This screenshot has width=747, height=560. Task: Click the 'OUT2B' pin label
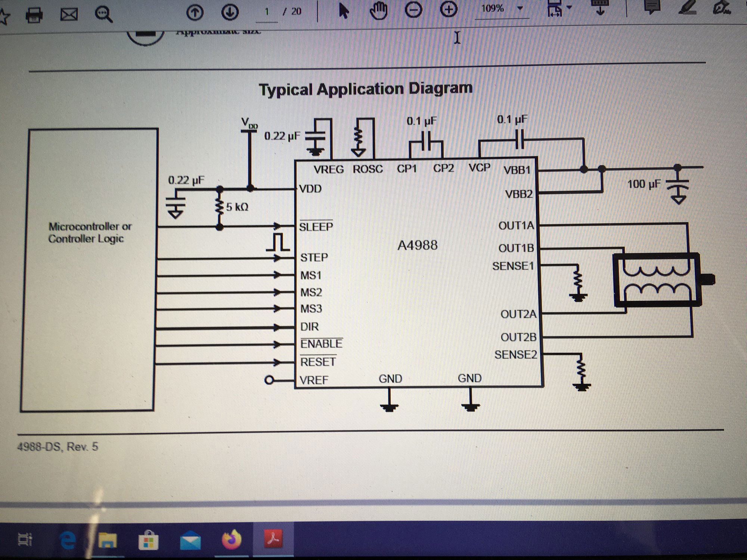[519, 337]
